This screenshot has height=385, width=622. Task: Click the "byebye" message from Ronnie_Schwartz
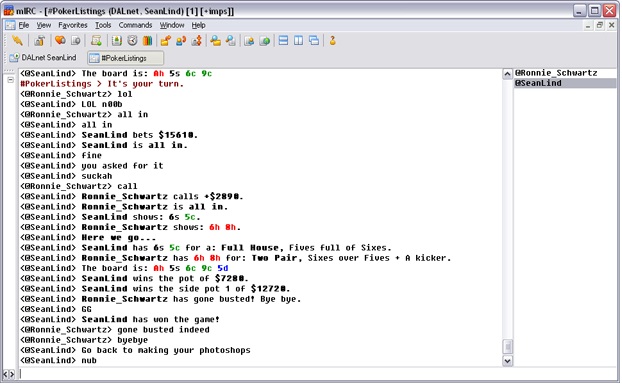[132, 340]
